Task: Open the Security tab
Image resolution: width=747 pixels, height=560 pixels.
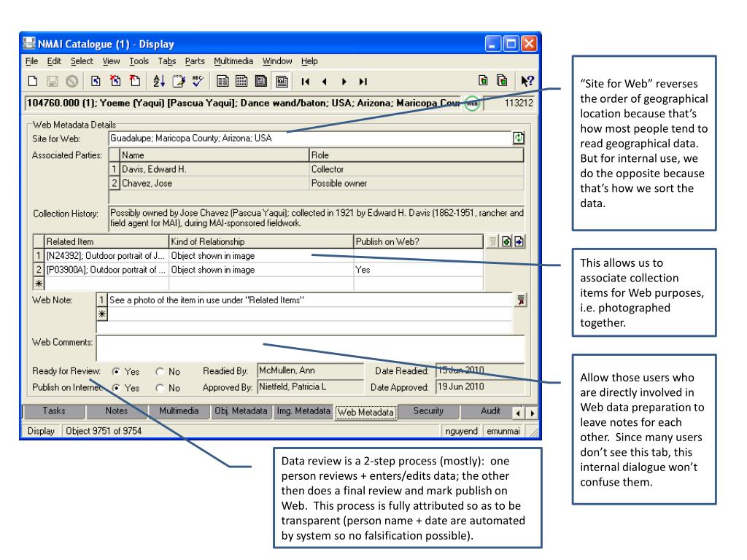Action: 428,411
